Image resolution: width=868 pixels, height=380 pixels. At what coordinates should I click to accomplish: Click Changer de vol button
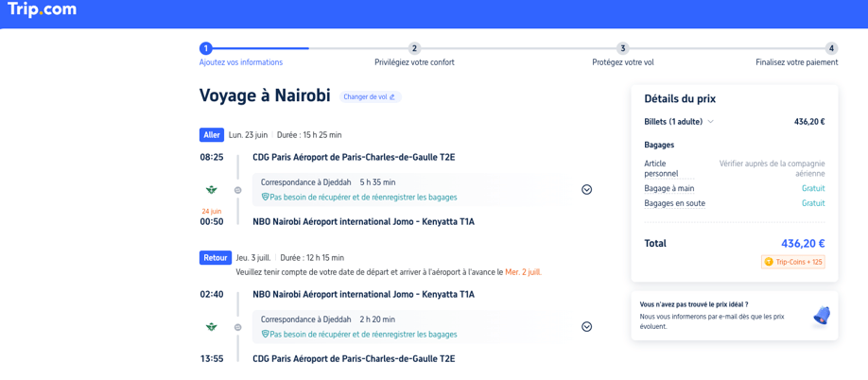coord(370,96)
